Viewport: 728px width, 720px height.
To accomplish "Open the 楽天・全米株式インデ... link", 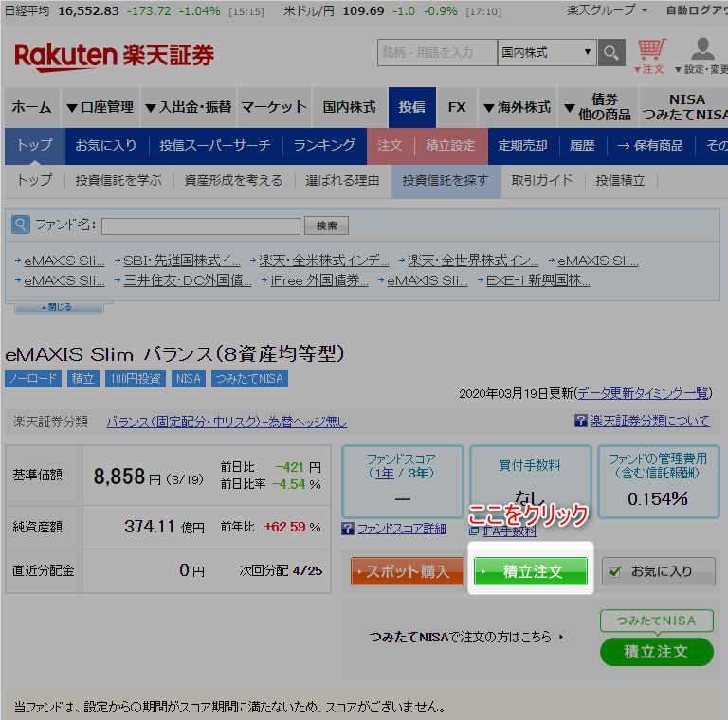I will [323, 261].
